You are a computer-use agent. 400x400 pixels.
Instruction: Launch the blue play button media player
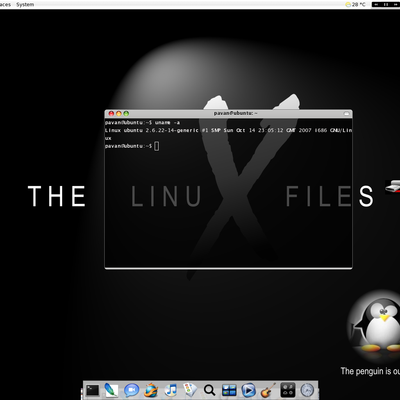(248, 390)
